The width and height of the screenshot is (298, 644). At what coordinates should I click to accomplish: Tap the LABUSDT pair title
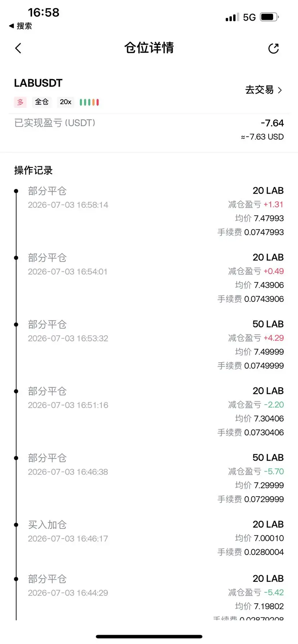pos(38,83)
